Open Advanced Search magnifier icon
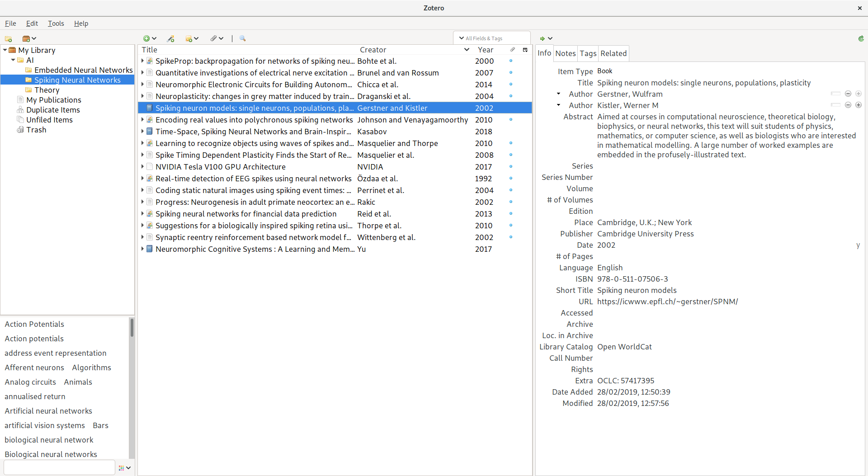The image size is (868, 476). point(243,39)
